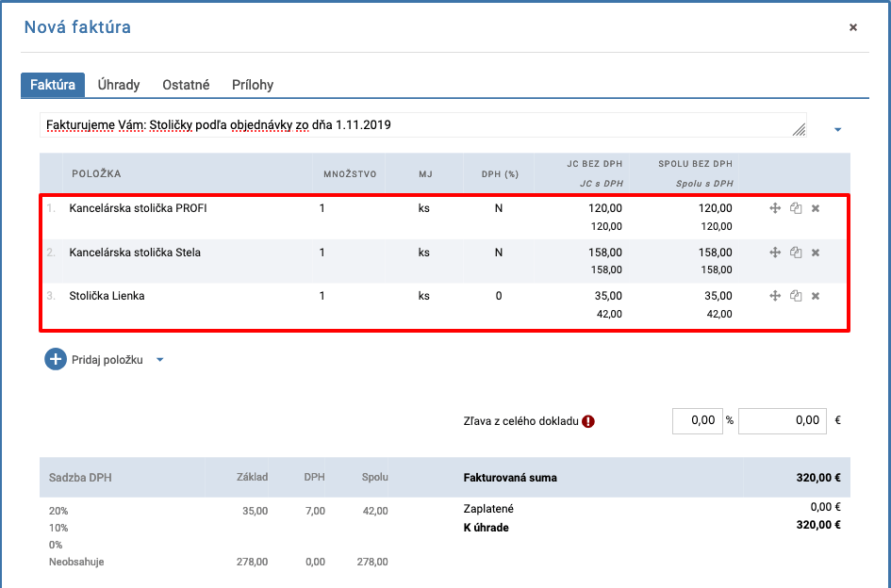Duplicate item Kancelárska stolička PROFI

[796, 208]
